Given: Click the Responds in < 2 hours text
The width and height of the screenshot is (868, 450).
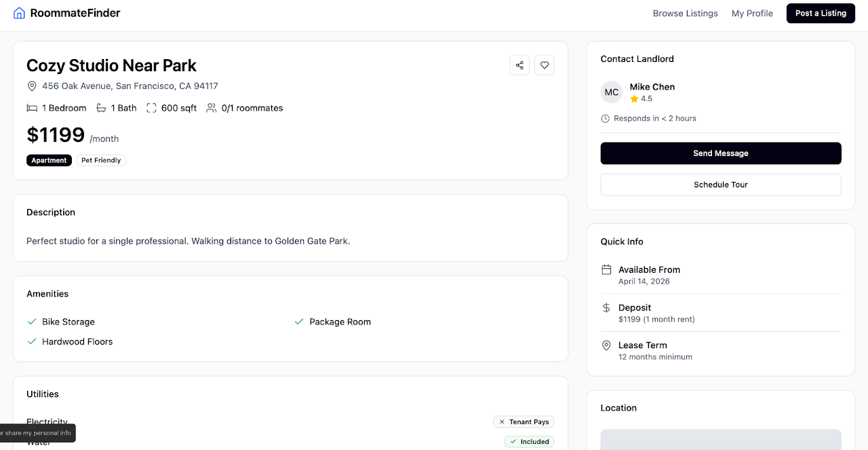Looking at the screenshot, I should pyautogui.click(x=655, y=118).
